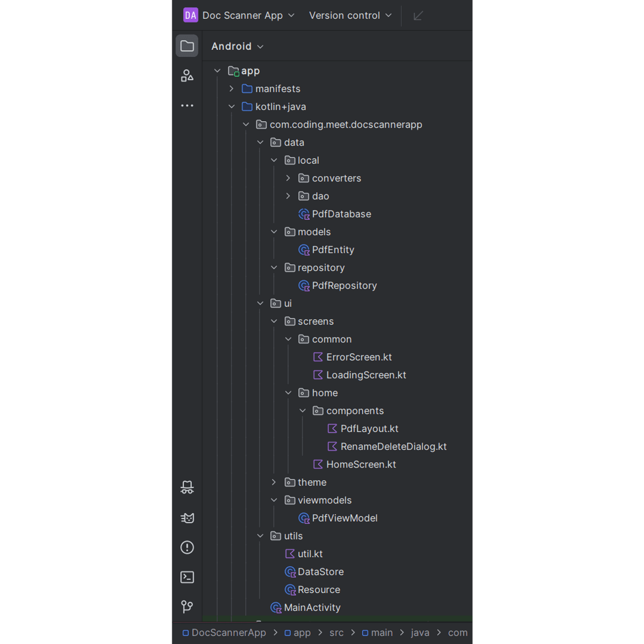This screenshot has height=644, width=644.
Task: Open the Build Variants sidebar icon
Action: (187, 487)
